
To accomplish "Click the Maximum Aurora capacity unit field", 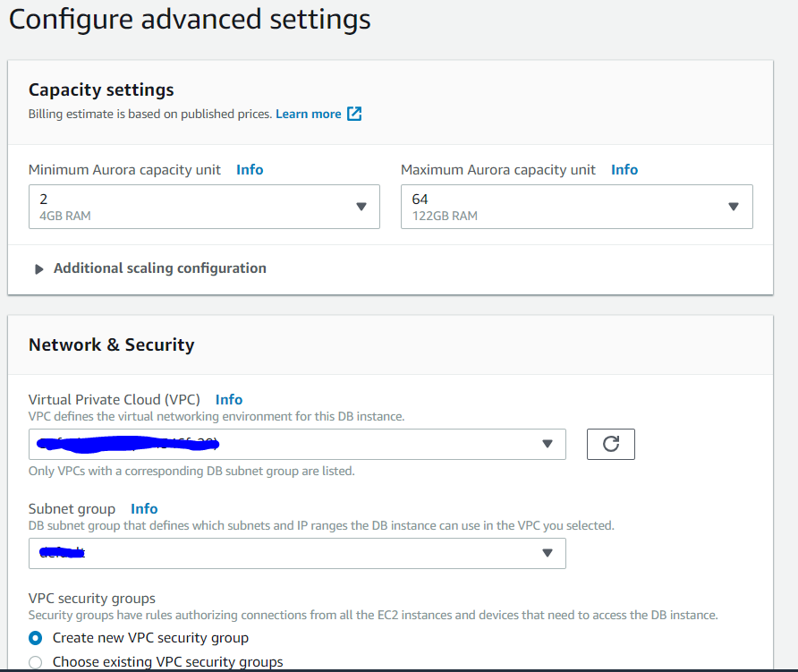I will pos(577,207).
